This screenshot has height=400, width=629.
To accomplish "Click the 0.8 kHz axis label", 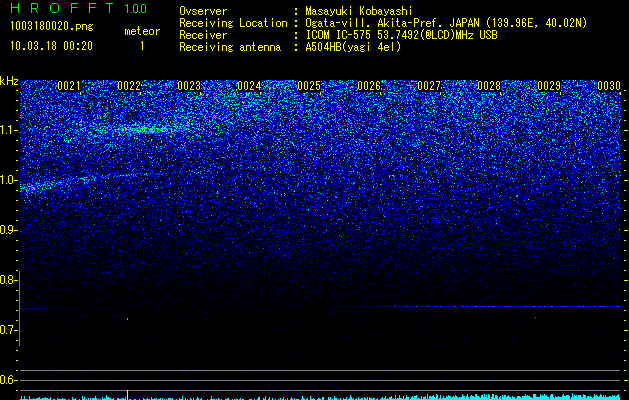I will coord(8,280).
